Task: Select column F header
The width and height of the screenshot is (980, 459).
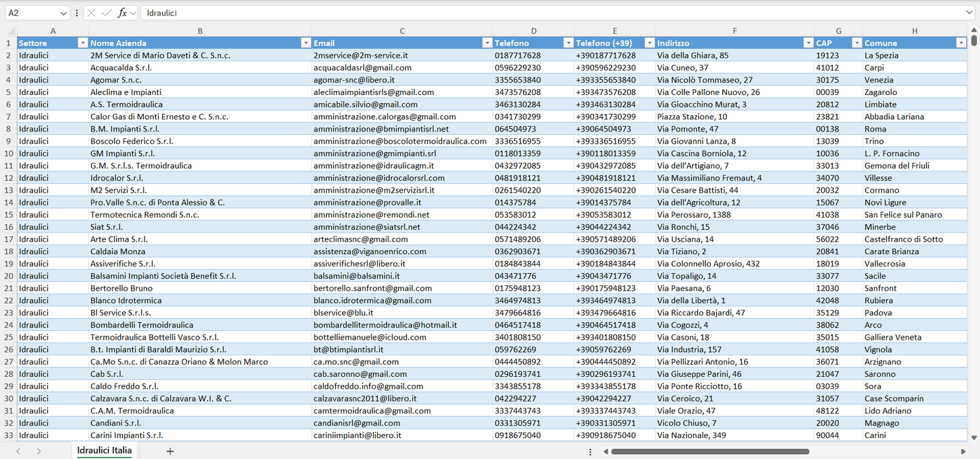Action: coord(734,31)
